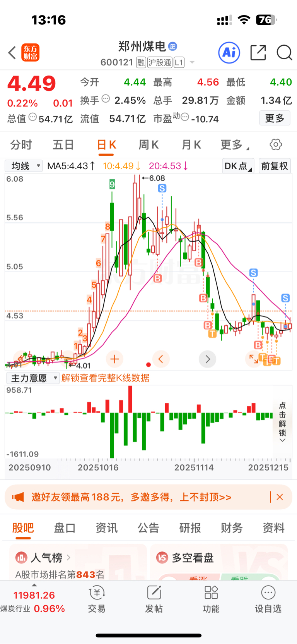Select the 日K chart tab
The height and width of the screenshot is (644, 297).
pos(106,145)
